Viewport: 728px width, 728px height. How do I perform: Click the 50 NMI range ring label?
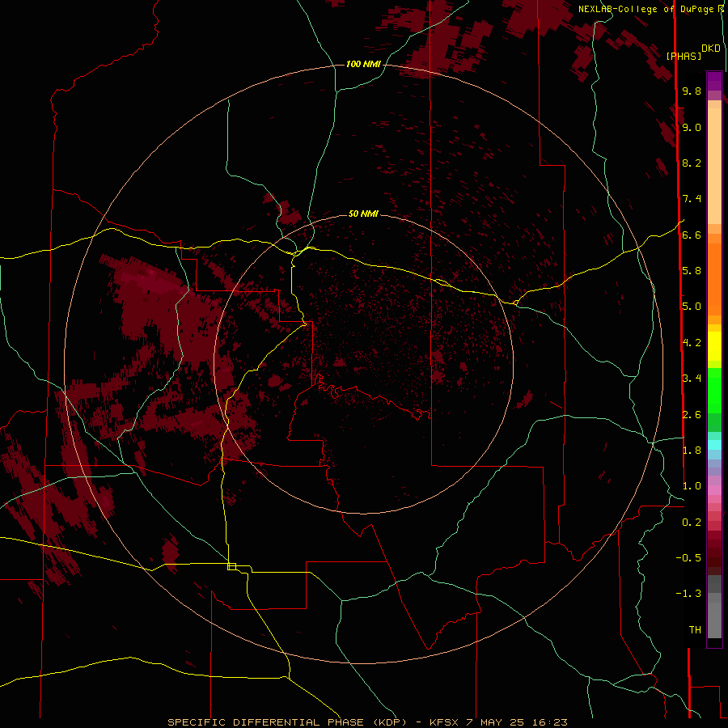[x=363, y=214]
